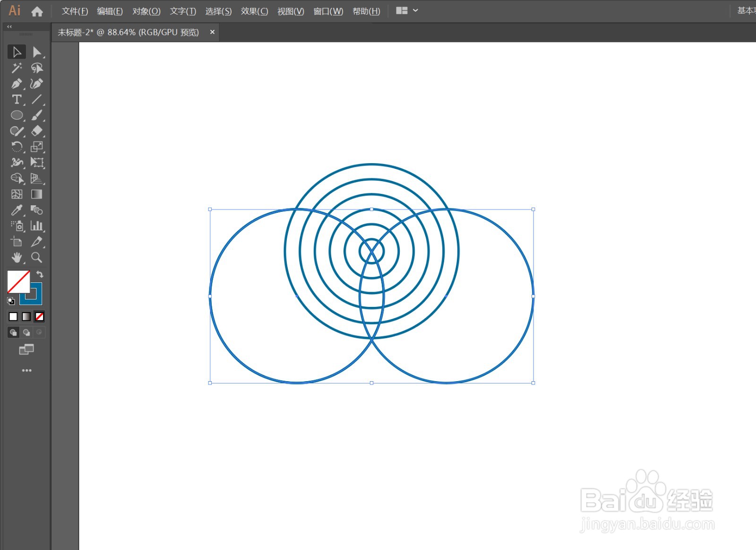
Task: Select the Symbol Sprayer tool
Action: 17,226
